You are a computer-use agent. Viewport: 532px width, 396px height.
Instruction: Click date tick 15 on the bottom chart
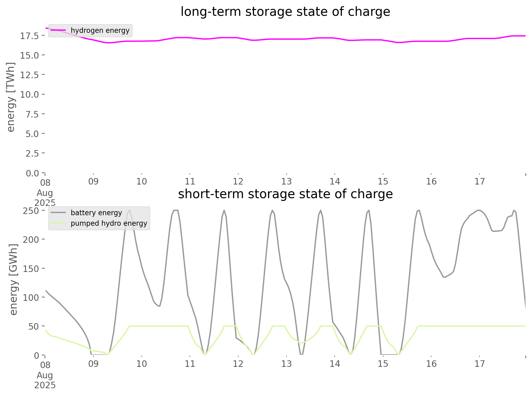(x=383, y=364)
